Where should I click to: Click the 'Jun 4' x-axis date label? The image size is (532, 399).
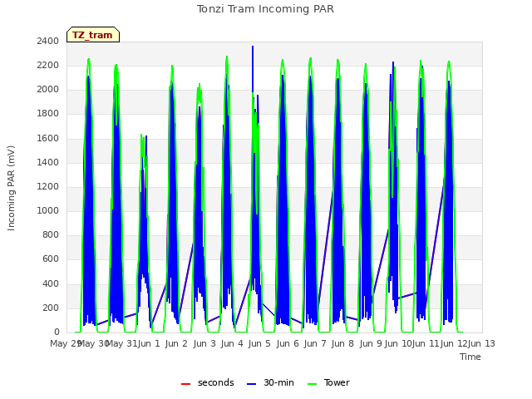point(232,343)
